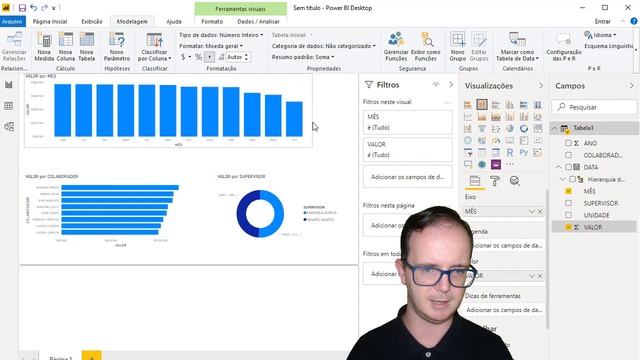Image resolution: width=640 pixels, height=360 pixels.
Task: Select the funnel chart visual
Action: pos(482,129)
